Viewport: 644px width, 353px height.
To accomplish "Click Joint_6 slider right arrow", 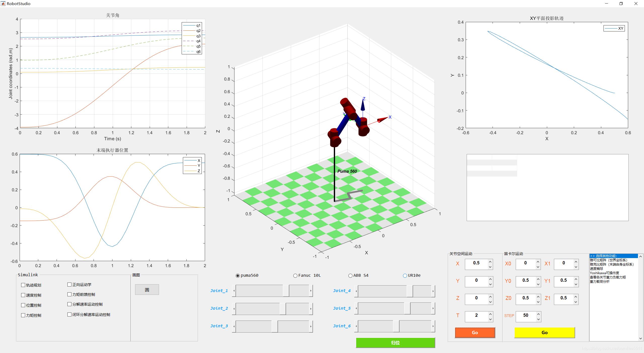I will [x=433, y=326].
